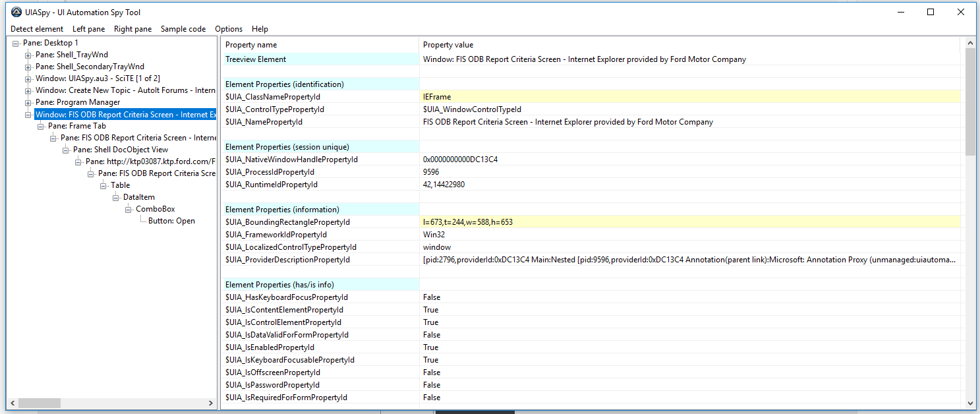This screenshot has height=414, width=980.
Task: Click the Element Properties (session unique) section header
Action: point(287,147)
